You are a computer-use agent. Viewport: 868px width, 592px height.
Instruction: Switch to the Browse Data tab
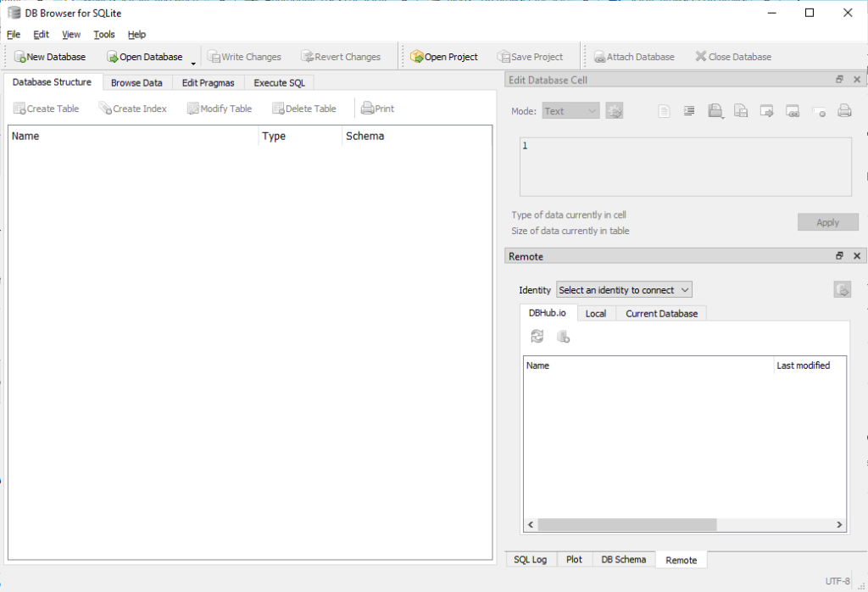pyautogui.click(x=136, y=82)
